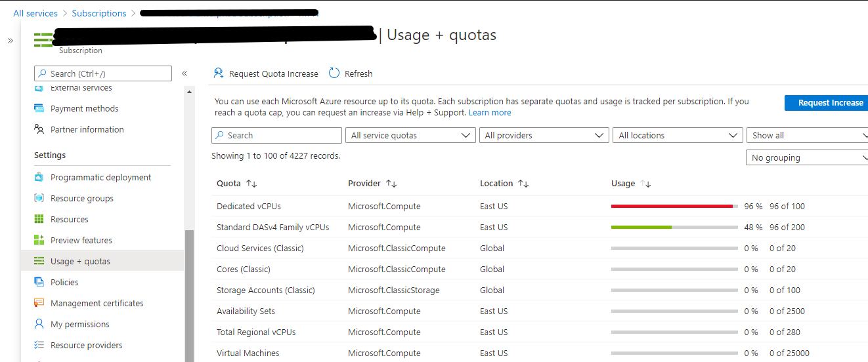This screenshot has width=868, height=362.
Task: Click the Resource providers list icon
Action: click(39, 345)
